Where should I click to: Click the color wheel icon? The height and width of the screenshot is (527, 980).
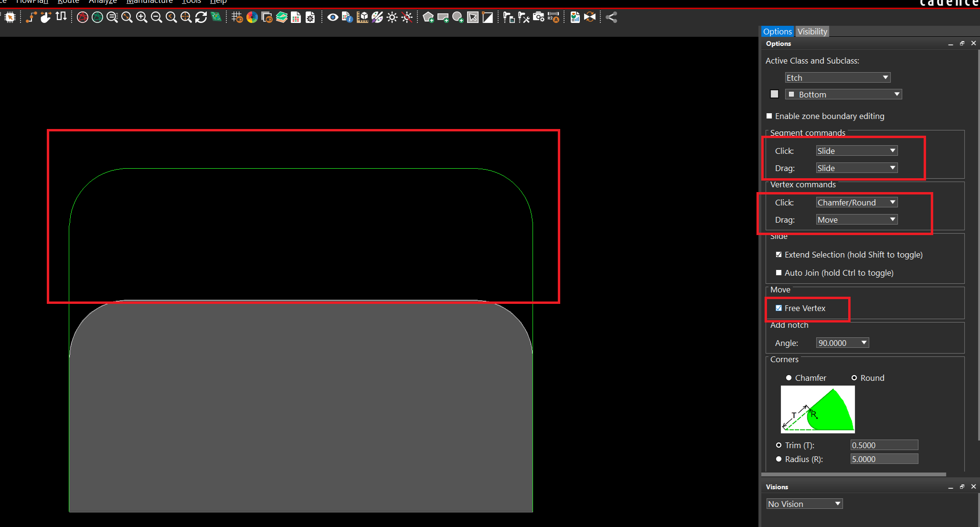point(252,18)
